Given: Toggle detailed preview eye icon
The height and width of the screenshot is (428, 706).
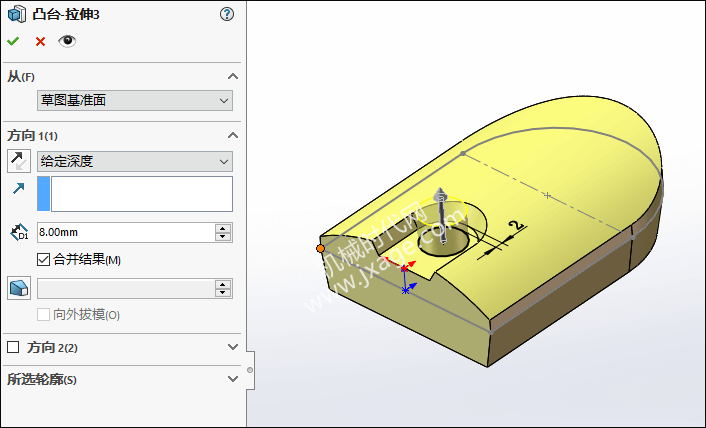Looking at the screenshot, I should [x=67, y=41].
